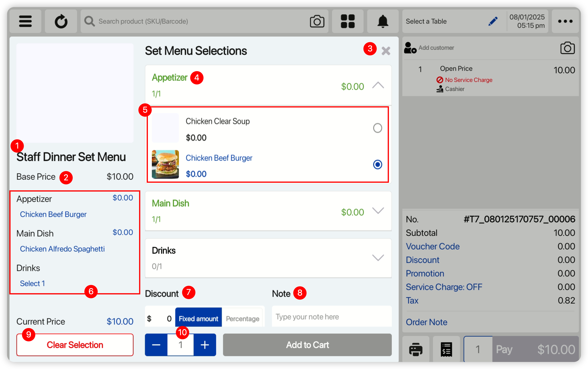588x369 pixels.
Task: Click the printer icon
Action: click(x=416, y=349)
